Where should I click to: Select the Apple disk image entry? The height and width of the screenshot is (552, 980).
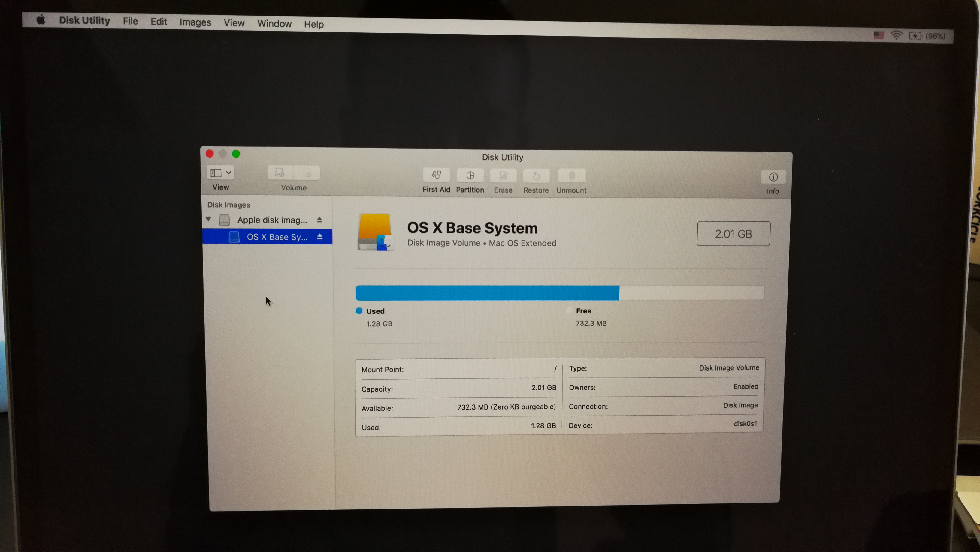(x=272, y=220)
